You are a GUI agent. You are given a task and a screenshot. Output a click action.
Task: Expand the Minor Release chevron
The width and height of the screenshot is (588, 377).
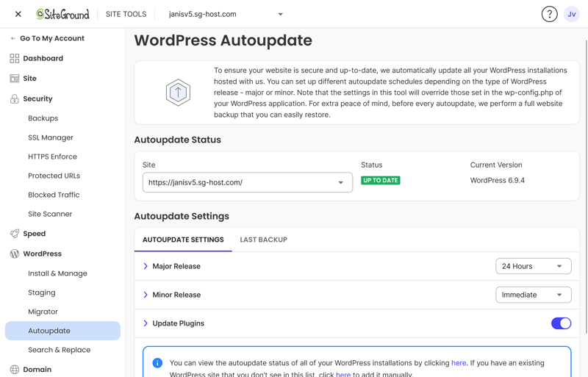tap(146, 295)
